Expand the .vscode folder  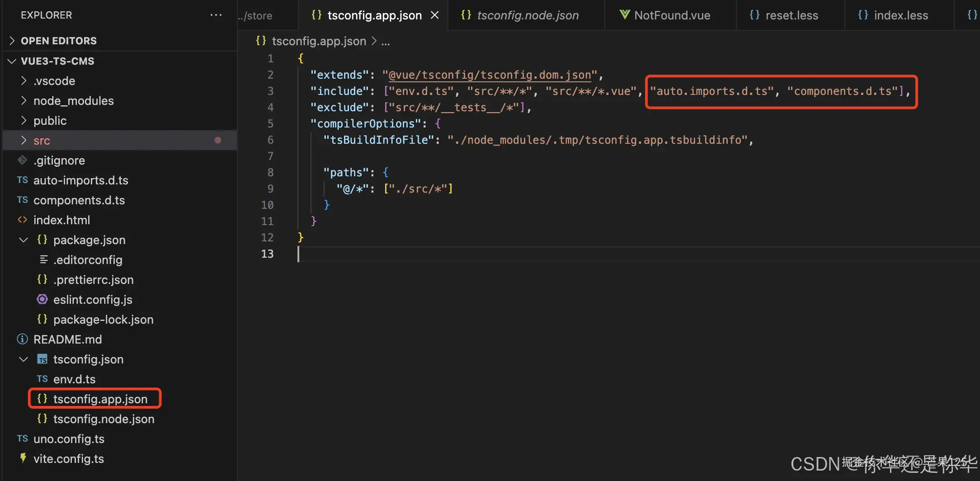pyautogui.click(x=24, y=80)
